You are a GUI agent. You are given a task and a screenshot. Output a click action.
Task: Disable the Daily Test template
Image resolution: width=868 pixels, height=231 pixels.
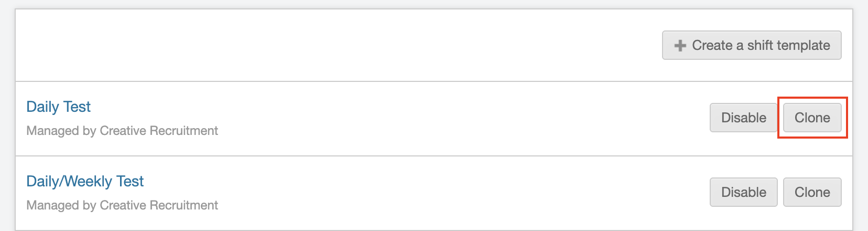[743, 118]
